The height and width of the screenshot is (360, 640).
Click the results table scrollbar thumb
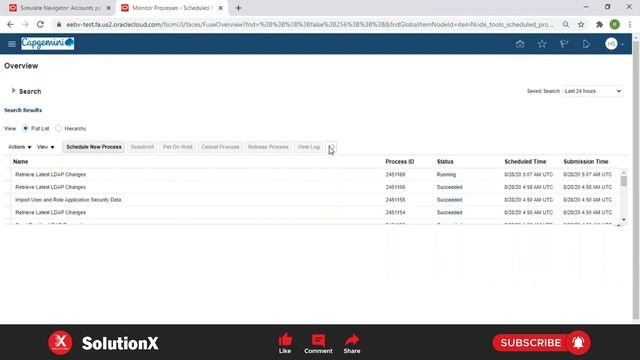coord(623,181)
